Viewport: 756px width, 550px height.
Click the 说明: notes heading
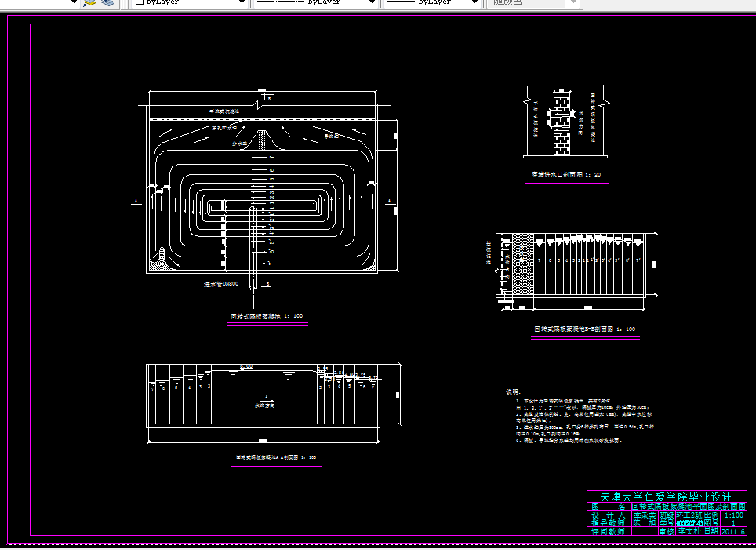pos(513,392)
